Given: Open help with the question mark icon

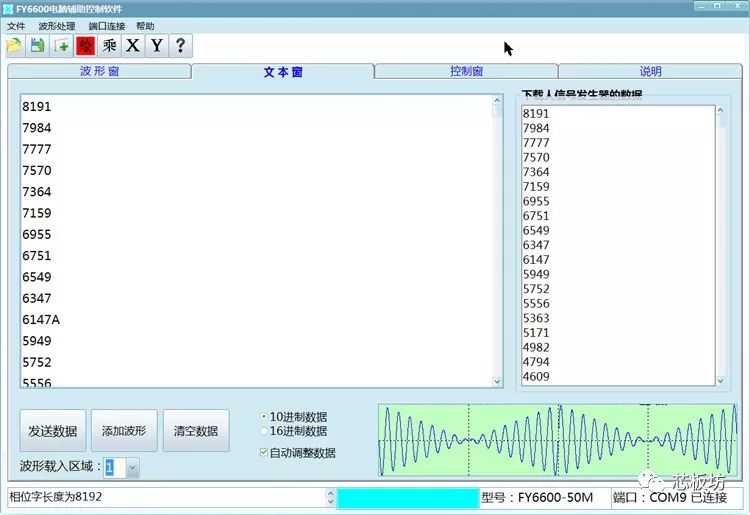Looking at the screenshot, I should click(180, 46).
